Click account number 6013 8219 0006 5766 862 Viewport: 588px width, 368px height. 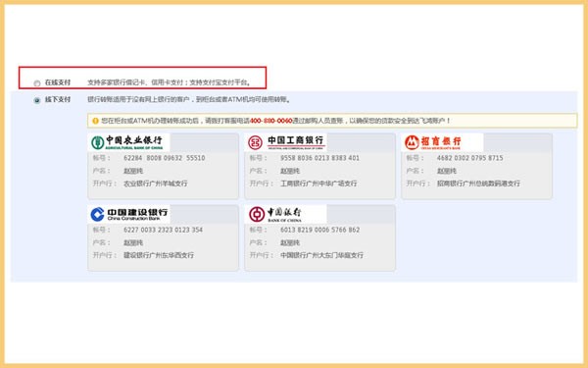tap(319, 230)
